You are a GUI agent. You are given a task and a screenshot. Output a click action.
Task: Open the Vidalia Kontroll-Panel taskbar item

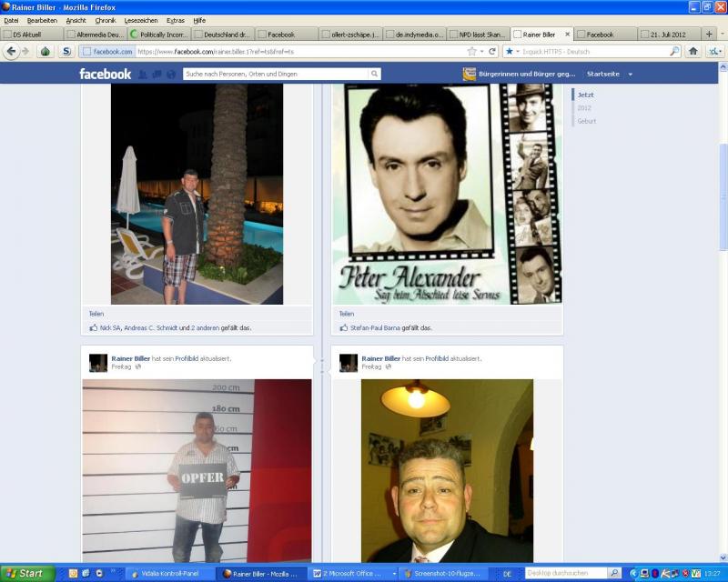170,574
